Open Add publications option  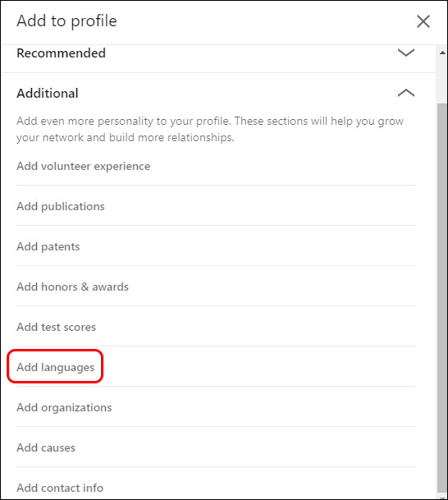tap(61, 206)
